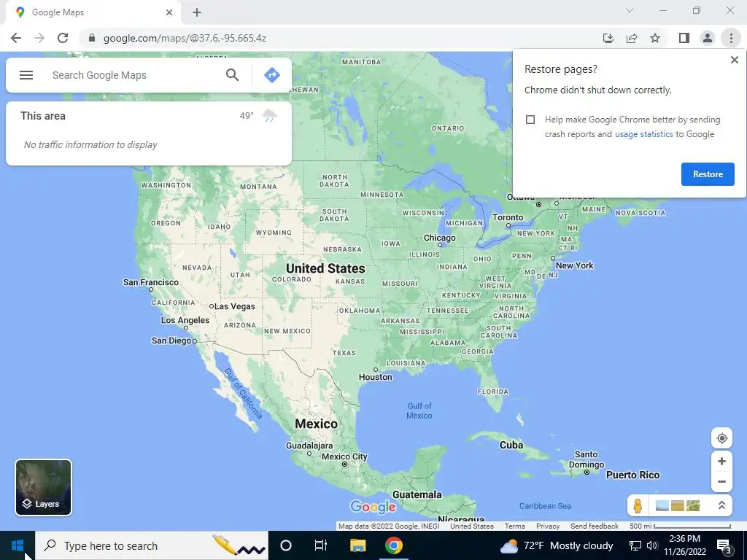Open the usage statistics link
Viewport: 747px width, 560px height.
[x=643, y=134]
